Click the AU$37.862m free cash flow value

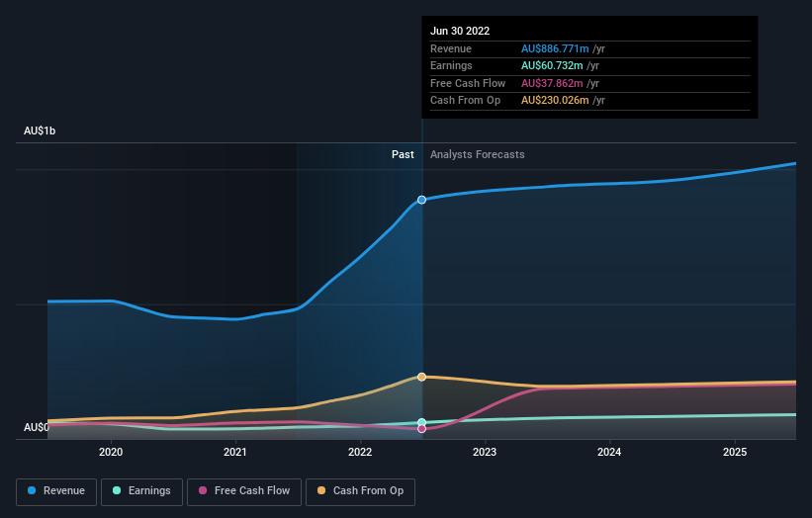(552, 83)
